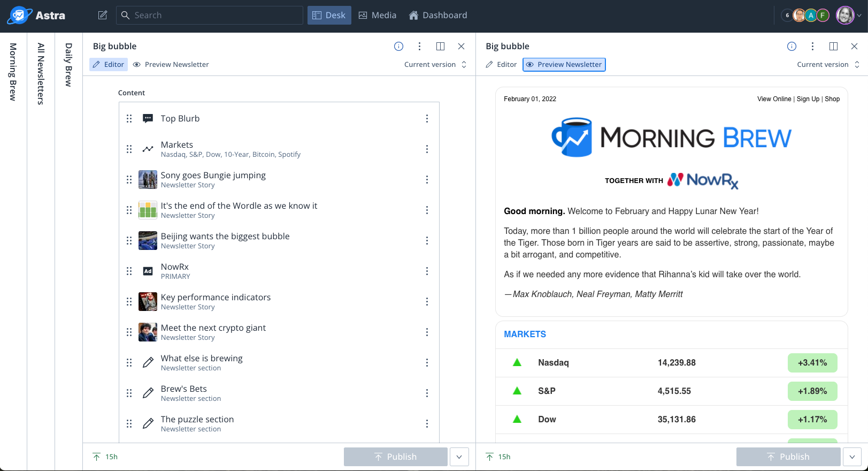Open Key performance indicators story
Screen dimensions: 868x471
coord(279,301)
